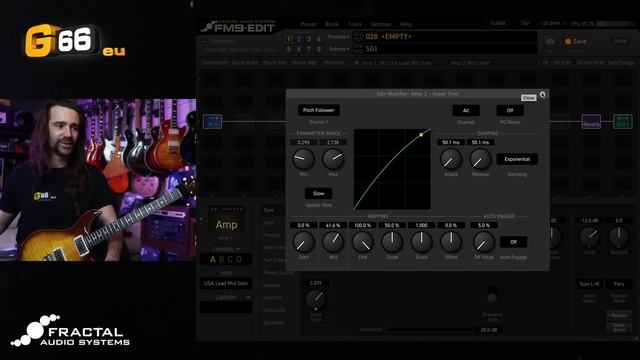Viewport: 640px width, 360px height.
Task: Open the Tools menu in FM9-Edit
Action: tap(355, 24)
